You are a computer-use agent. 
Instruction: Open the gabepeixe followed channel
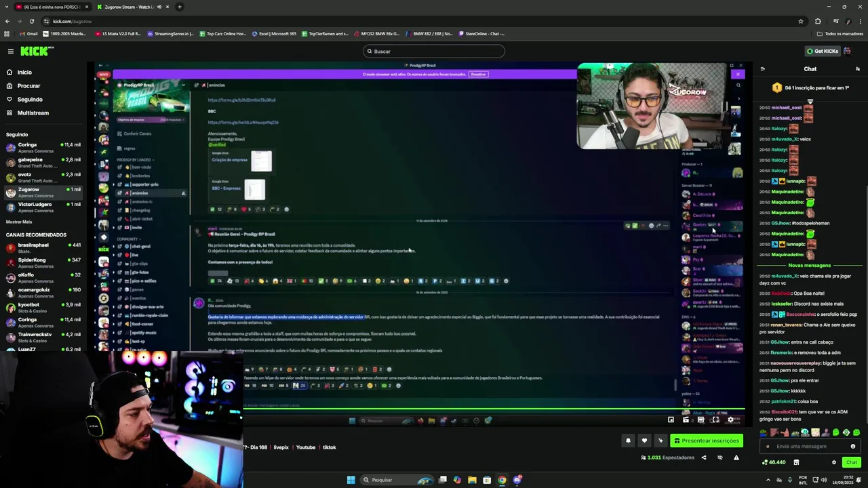(x=43, y=162)
